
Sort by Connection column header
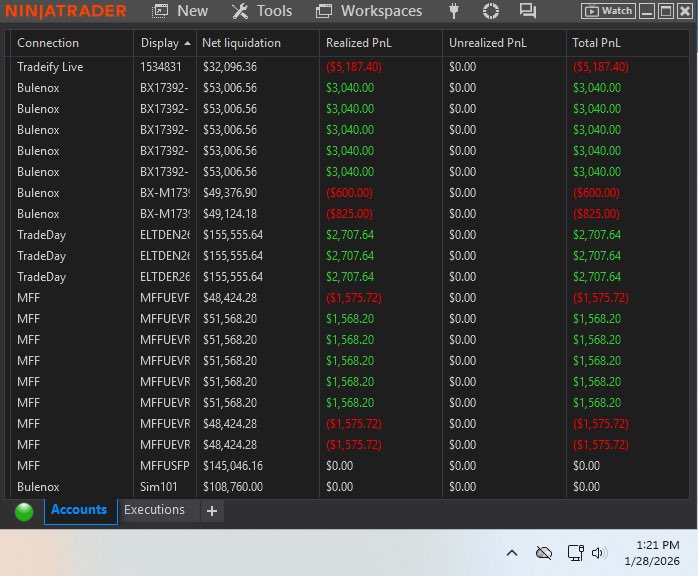coord(48,43)
